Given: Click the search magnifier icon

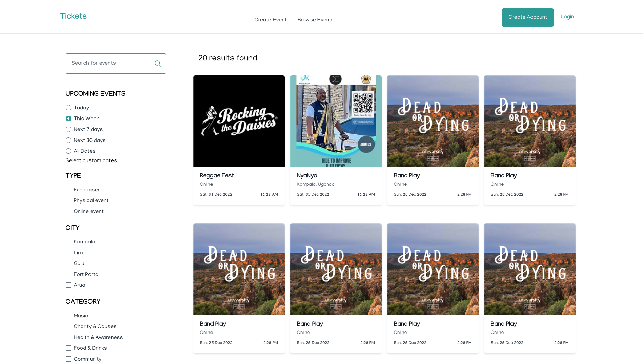Looking at the screenshot, I should 158,64.
